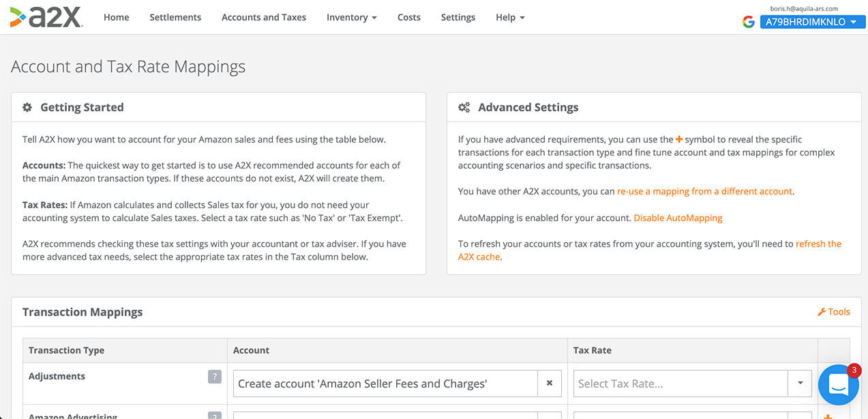Click the Adjustments row label
The height and width of the screenshot is (419, 868).
tap(57, 376)
